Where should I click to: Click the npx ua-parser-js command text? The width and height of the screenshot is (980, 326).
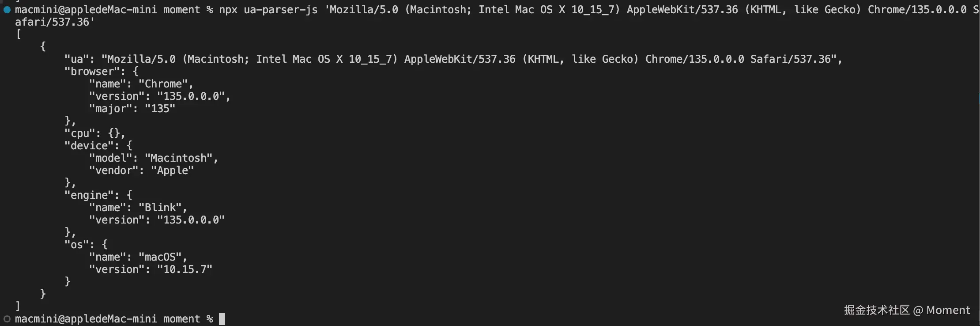click(x=268, y=9)
